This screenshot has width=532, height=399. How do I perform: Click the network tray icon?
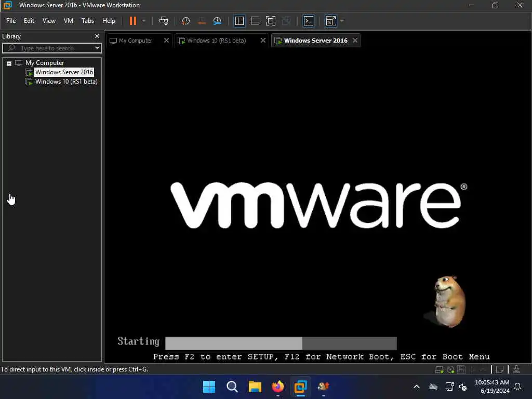pos(449,387)
